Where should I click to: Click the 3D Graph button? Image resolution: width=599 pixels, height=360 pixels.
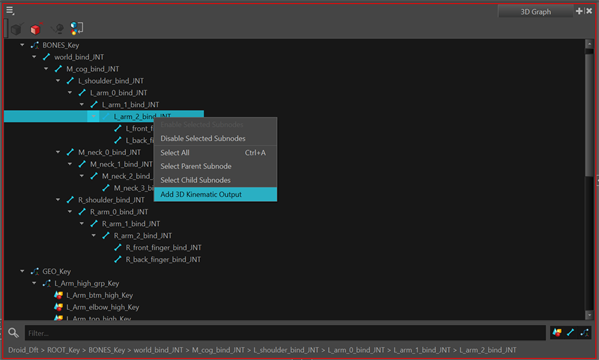pos(536,11)
